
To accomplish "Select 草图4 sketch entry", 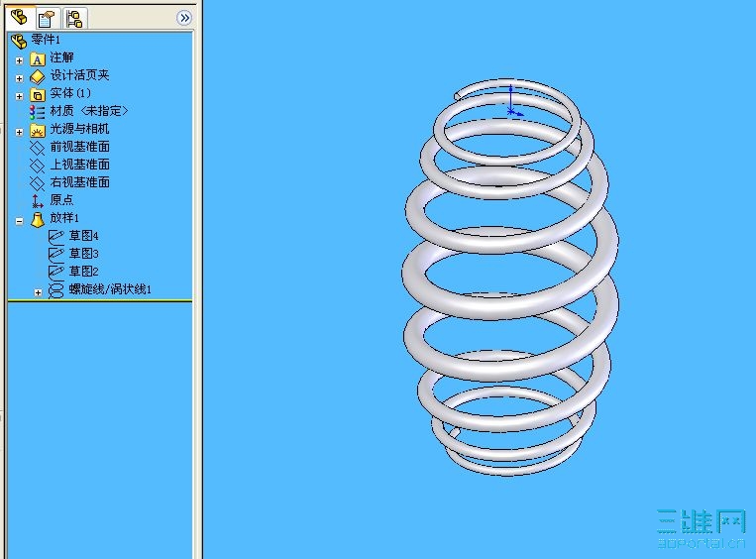I will click(84, 236).
